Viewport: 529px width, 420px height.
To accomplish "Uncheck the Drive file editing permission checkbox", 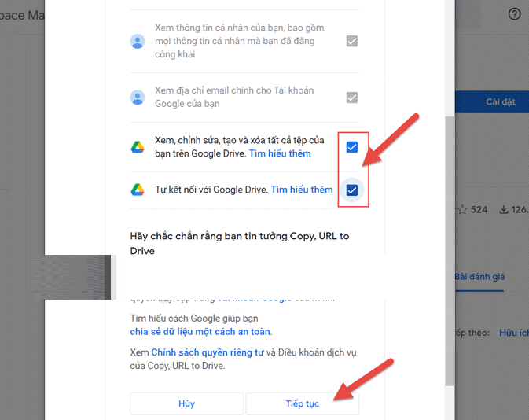I will pyautogui.click(x=352, y=147).
